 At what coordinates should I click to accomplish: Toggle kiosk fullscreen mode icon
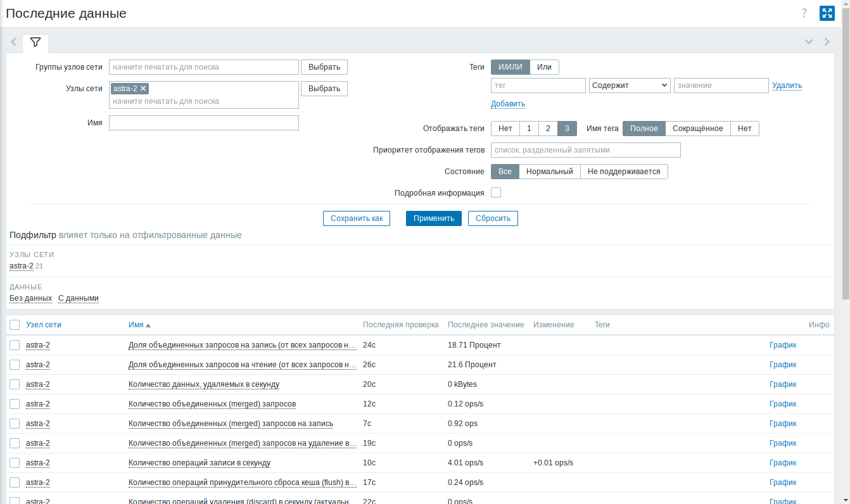pyautogui.click(x=827, y=13)
